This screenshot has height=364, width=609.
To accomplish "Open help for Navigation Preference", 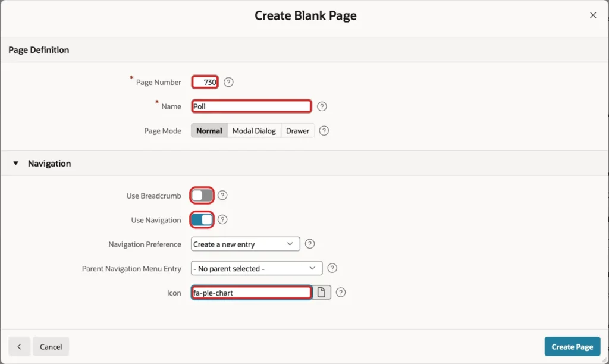I will tap(309, 244).
